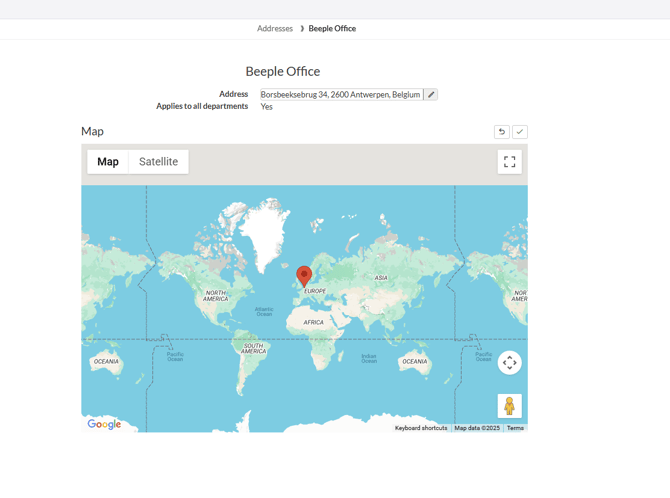
Task: Click the Google logo on the map
Action: [104, 424]
